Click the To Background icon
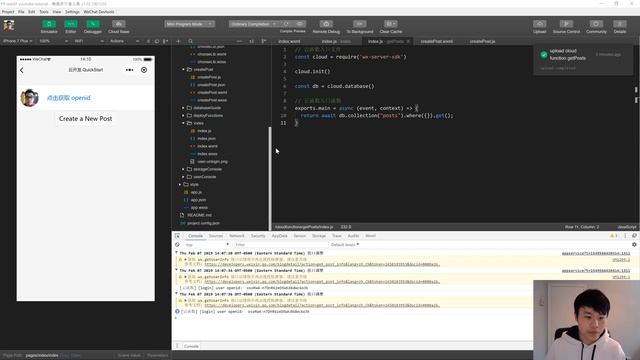This screenshot has height=360, width=640. point(360,24)
